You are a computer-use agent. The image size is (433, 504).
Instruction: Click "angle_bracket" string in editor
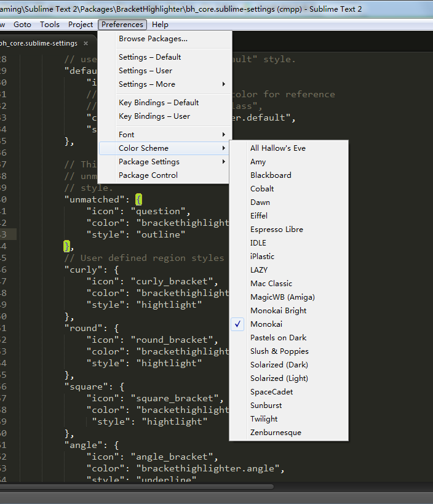pyautogui.click(x=172, y=457)
